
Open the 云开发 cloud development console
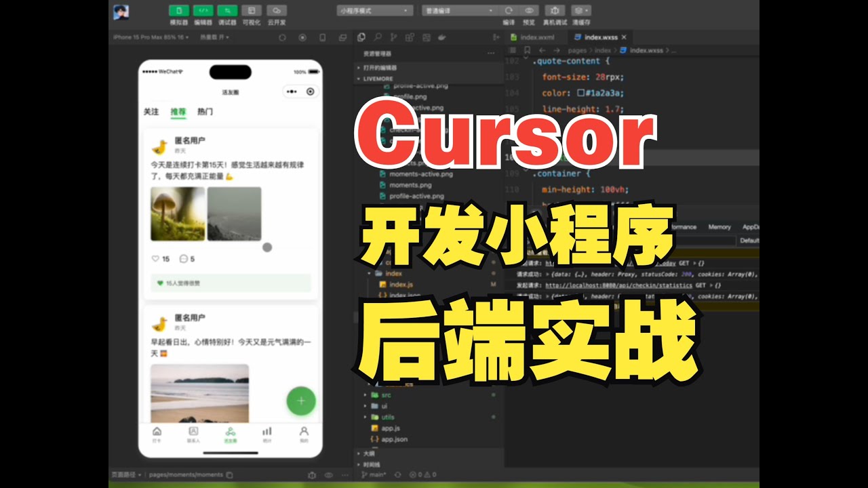point(276,11)
